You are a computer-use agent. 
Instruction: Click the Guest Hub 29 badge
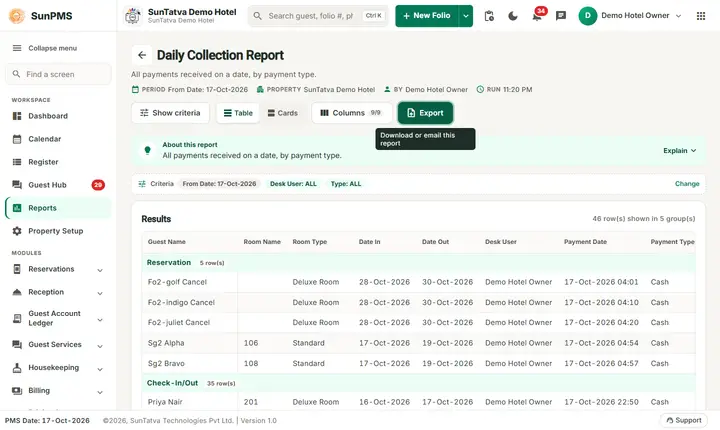98,185
